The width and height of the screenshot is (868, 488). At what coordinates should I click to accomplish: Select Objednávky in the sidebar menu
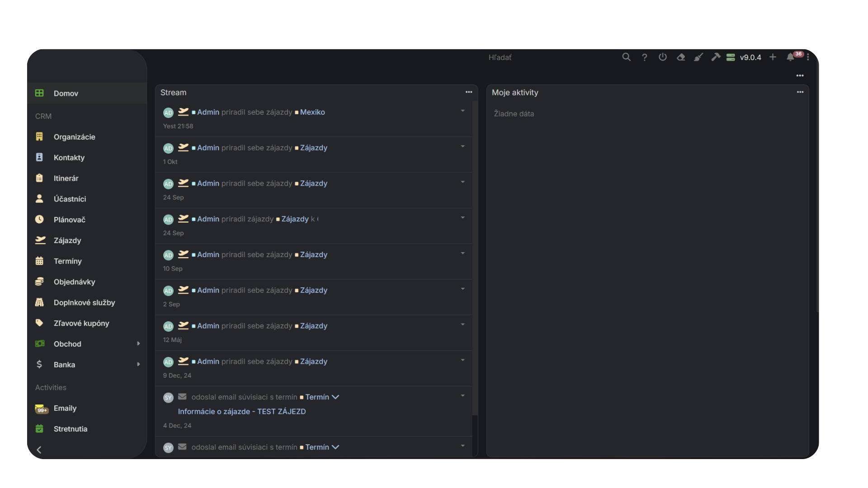coord(74,282)
